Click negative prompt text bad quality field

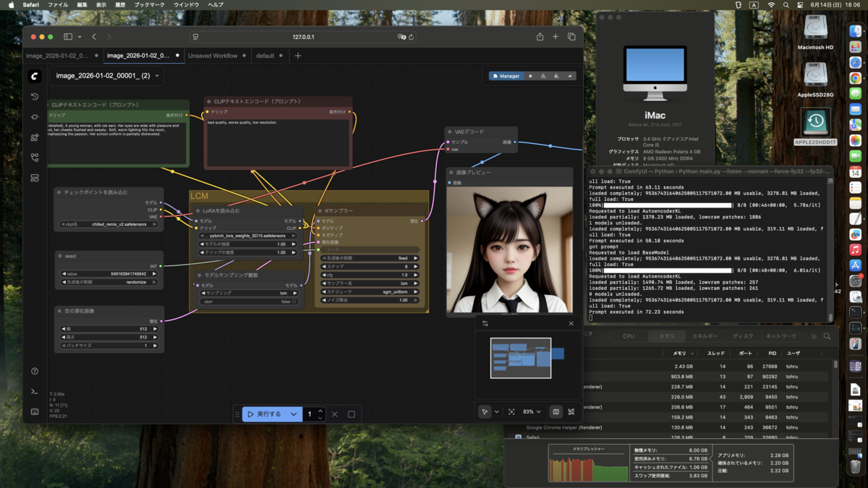click(x=278, y=142)
